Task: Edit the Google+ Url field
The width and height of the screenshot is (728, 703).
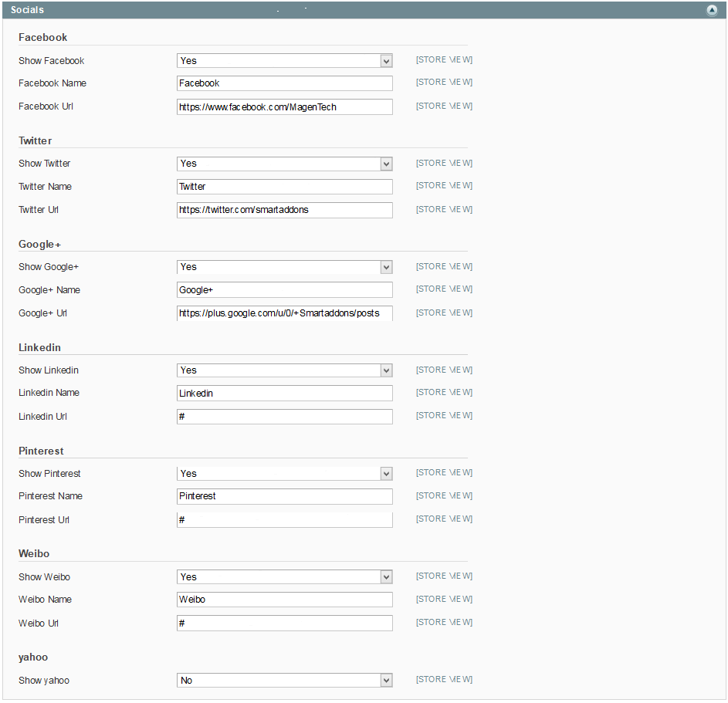Action: coord(285,313)
